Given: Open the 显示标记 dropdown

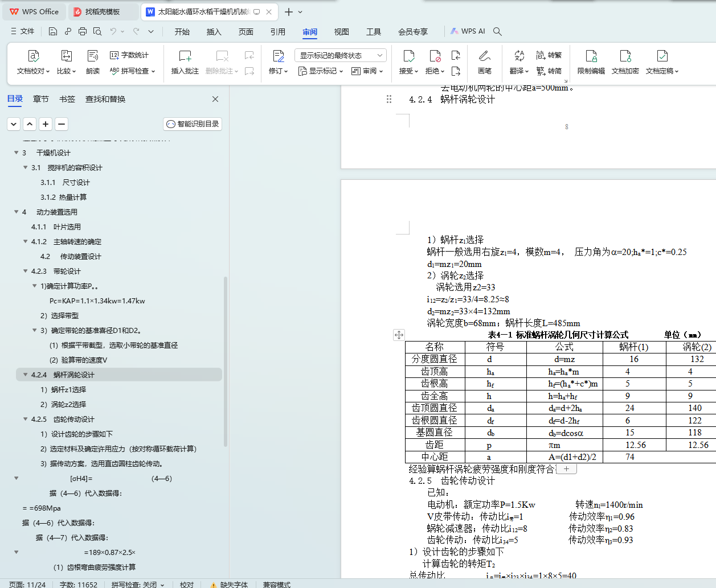Looking at the screenshot, I should 321,71.
